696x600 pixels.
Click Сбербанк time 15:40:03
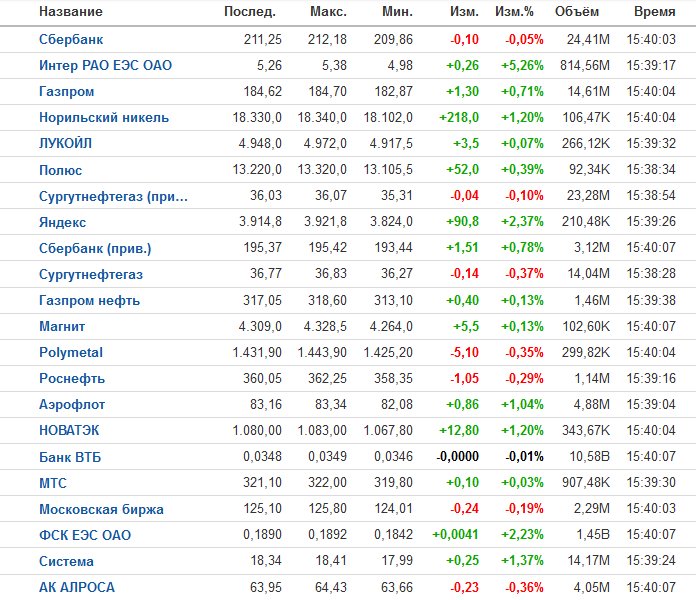651,39
